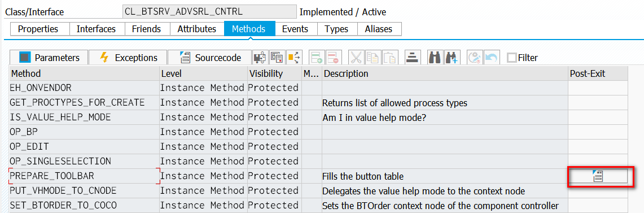
Task: Select the OP_SINGLESELECTION method cell
Action: pyautogui.click(x=84, y=161)
